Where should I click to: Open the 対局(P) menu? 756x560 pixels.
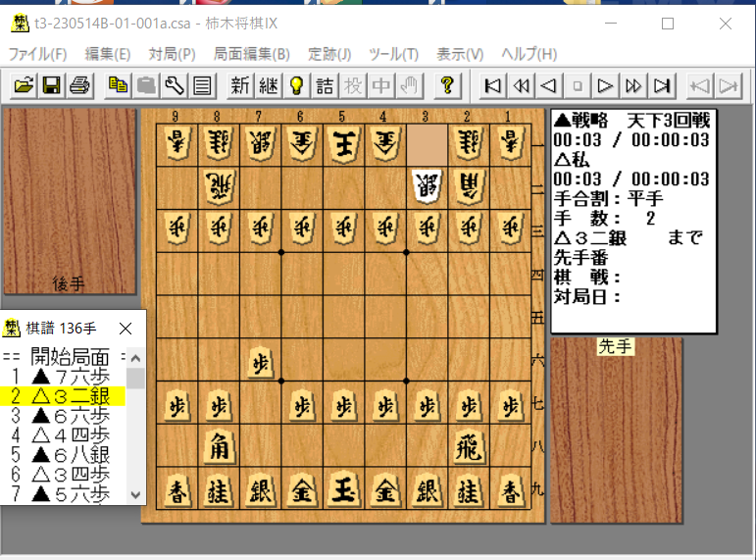(172, 54)
